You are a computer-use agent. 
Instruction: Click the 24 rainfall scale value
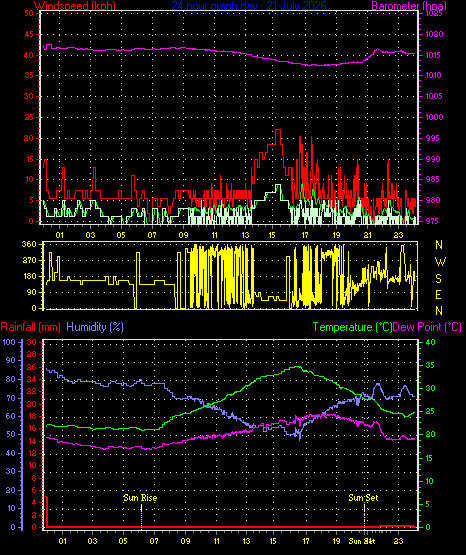31,379
